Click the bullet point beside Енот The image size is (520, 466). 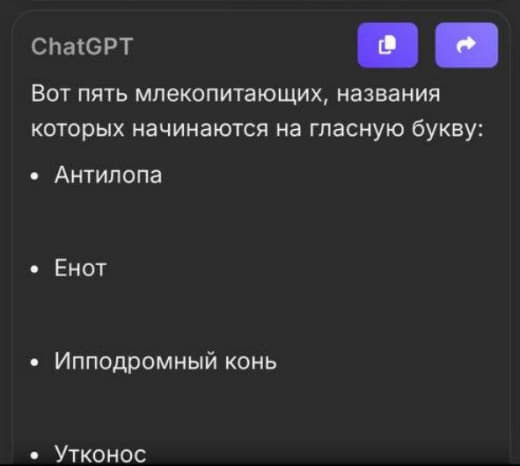34,269
